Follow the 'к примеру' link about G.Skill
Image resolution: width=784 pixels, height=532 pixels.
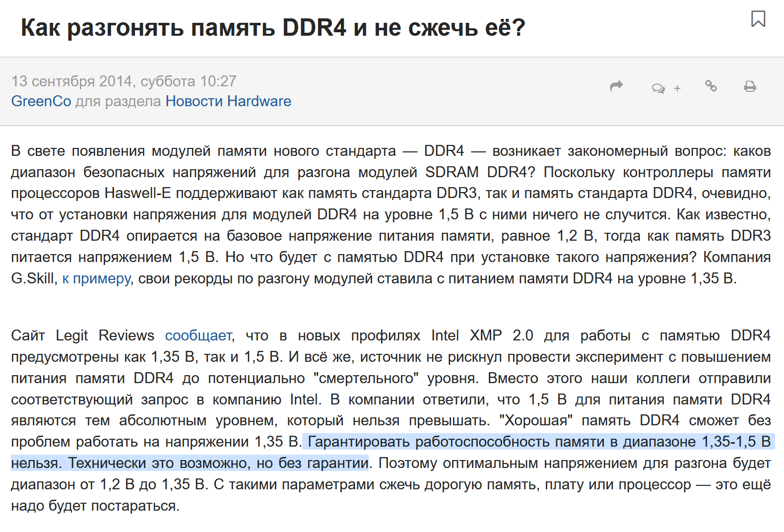[x=96, y=279]
